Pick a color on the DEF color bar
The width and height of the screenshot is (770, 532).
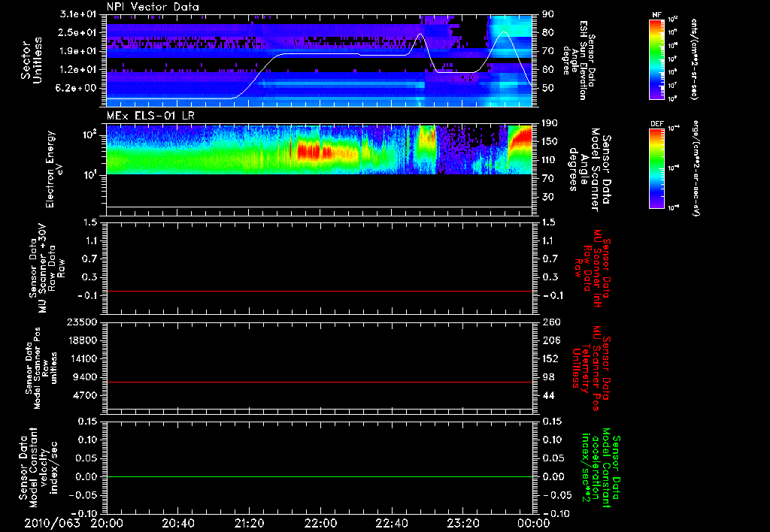point(657,168)
